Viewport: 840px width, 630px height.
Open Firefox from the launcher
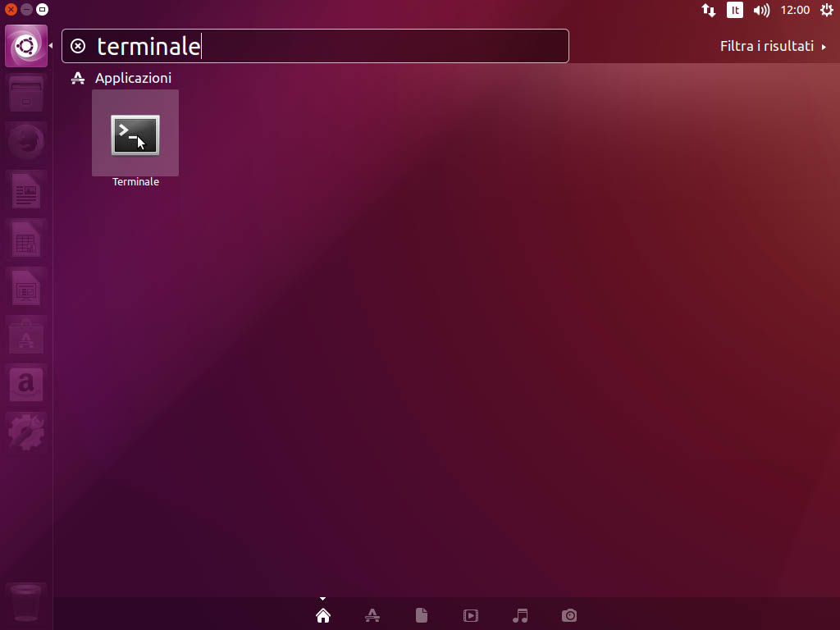[26, 143]
